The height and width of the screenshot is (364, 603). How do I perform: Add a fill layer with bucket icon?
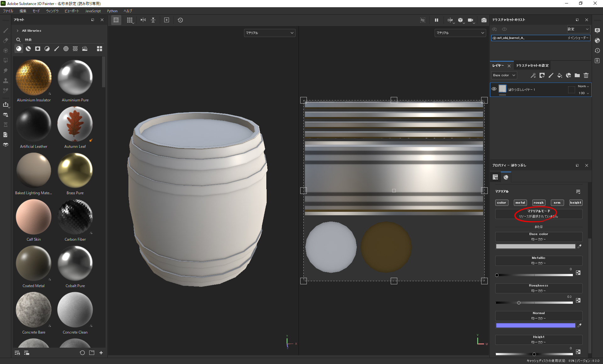(560, 75)
